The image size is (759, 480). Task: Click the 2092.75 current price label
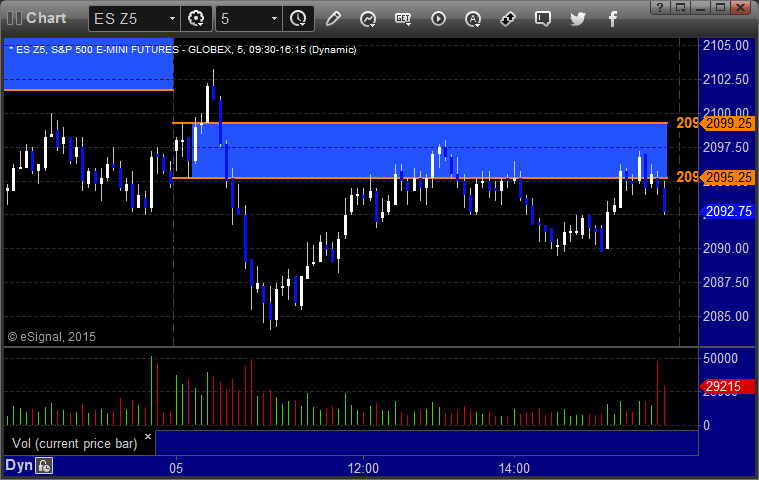tap(728, 211)
